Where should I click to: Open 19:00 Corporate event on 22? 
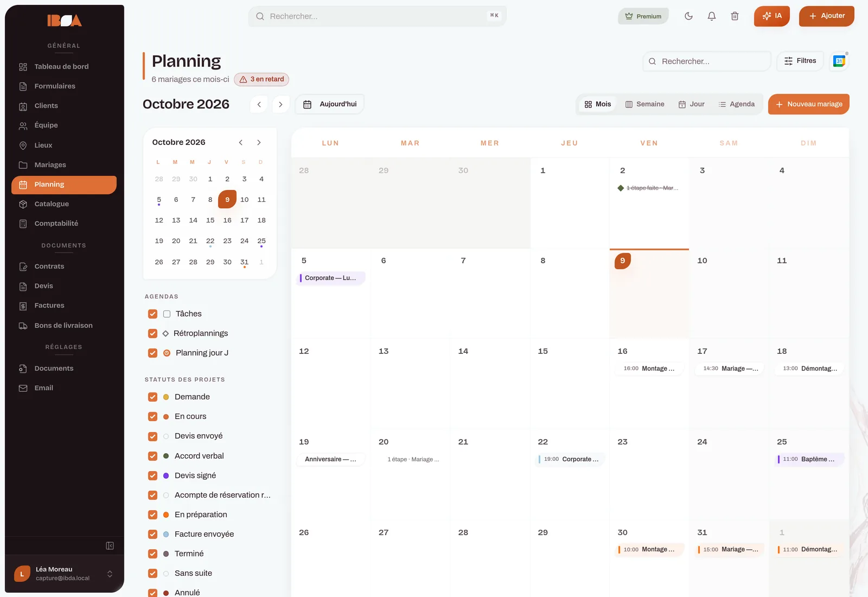pyautogui.click(x=570, y=459)
